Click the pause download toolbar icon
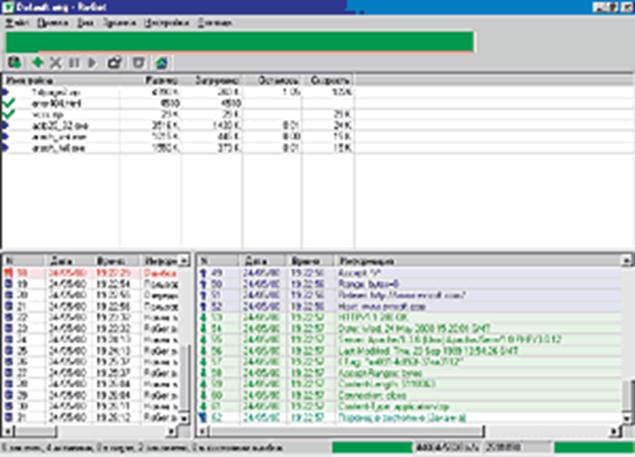635x457 pixels. pos(73,62)
